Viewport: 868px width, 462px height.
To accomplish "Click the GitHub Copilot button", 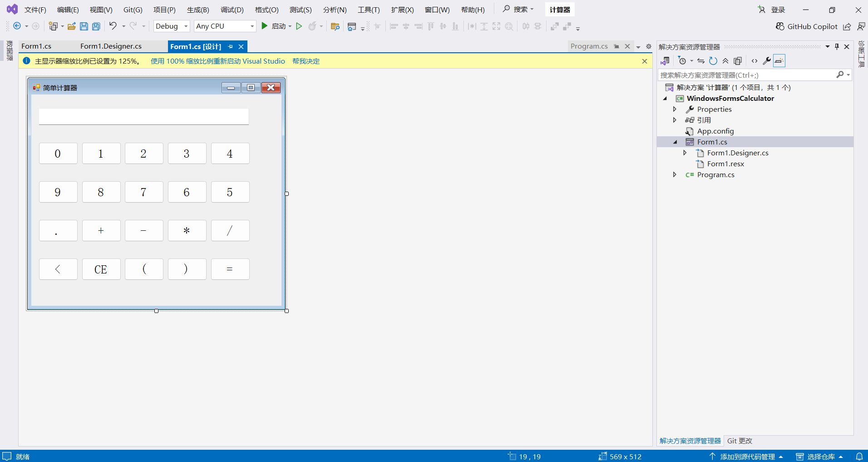I will pos(806,26).
